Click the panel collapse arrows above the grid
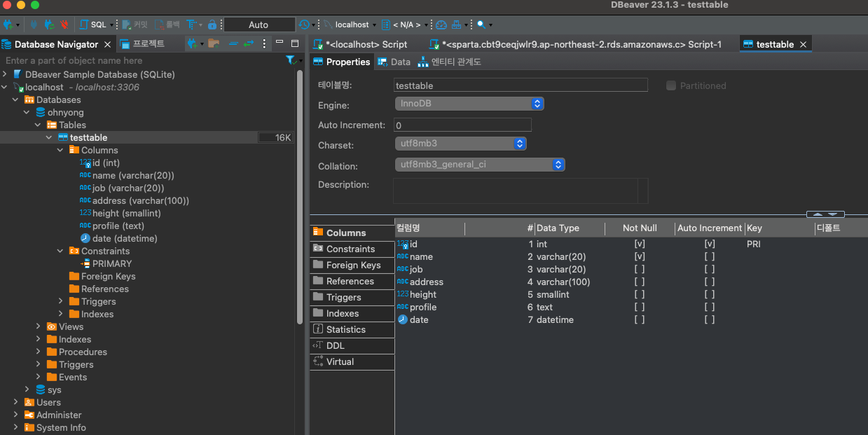The image size is (868, 435). point(825,214)
